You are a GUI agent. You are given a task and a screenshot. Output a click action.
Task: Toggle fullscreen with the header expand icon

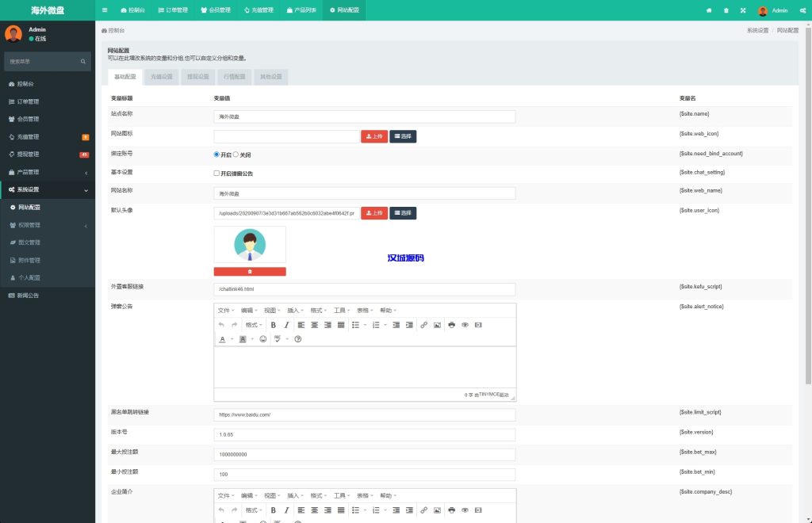pyautogui.click(x=743, y=10)
